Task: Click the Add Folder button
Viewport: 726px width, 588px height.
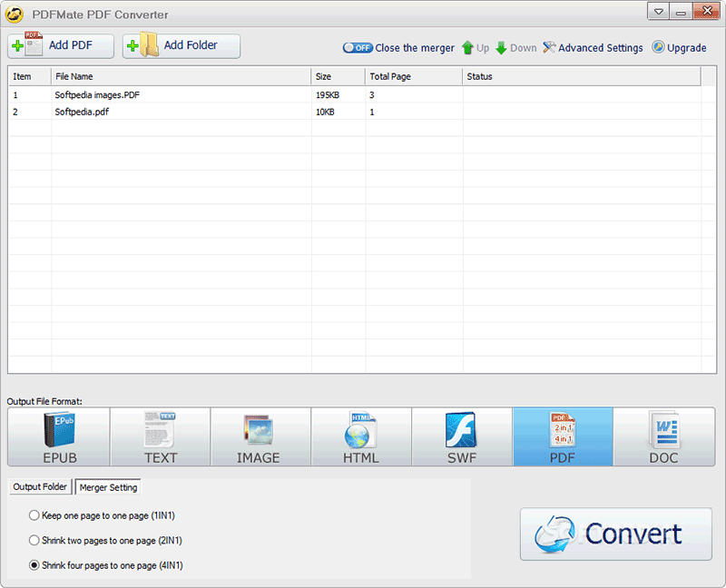Action: pyautogui.click(x=180, y=45)
